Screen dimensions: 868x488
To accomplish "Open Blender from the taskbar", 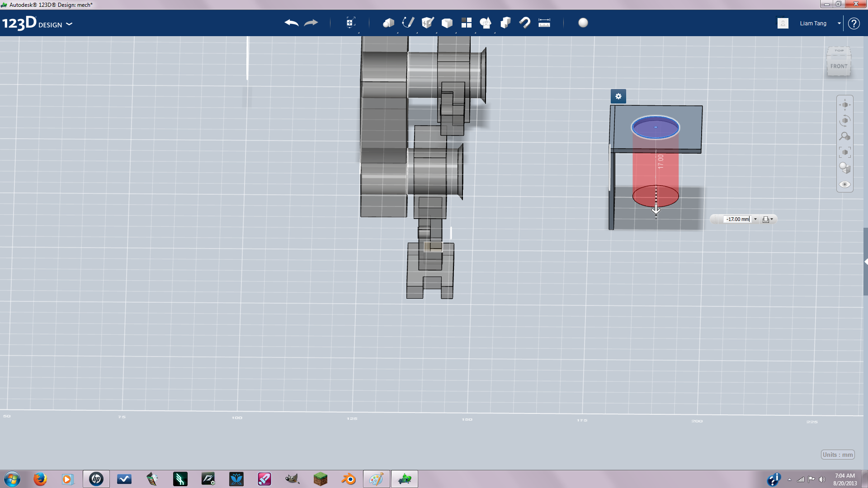I will click(349, 479).
